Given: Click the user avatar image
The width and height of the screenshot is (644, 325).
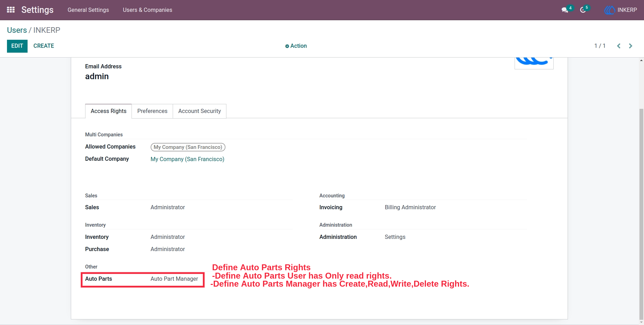Looking at the screenshot, I should coord(534,63).
